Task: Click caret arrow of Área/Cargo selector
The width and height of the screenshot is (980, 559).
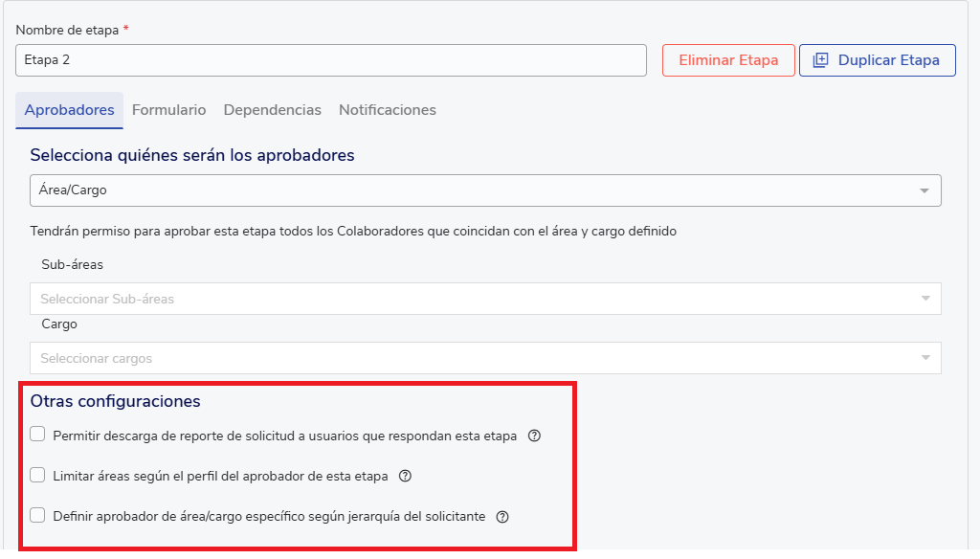Action: pyautogui.click(x=924, y=190)
